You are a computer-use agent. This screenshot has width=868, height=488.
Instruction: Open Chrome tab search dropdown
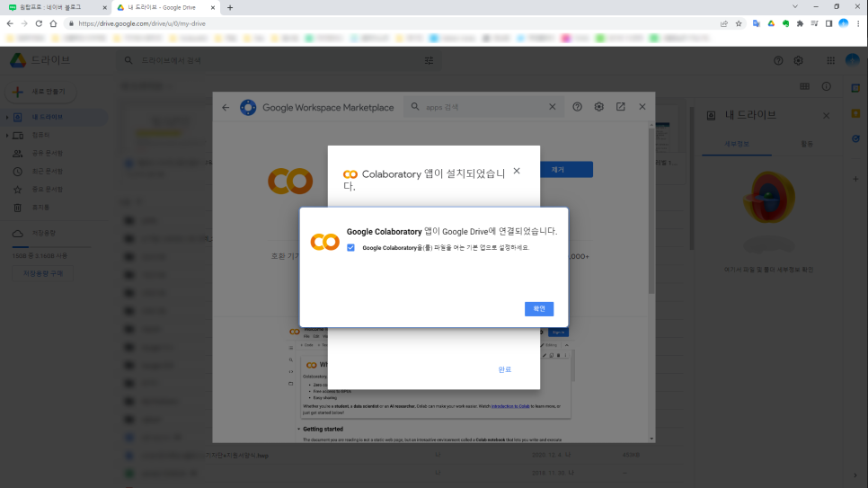(795, 7)
